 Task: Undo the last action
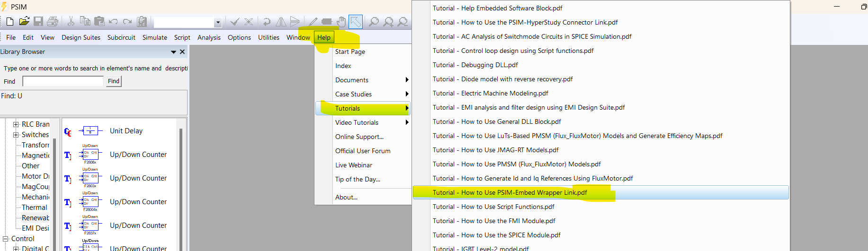pos(113,21)
